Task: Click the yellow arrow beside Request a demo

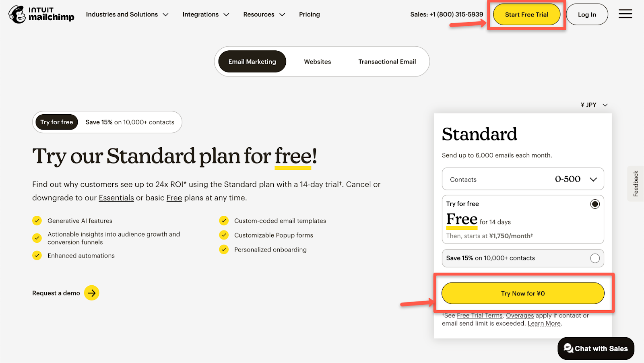Action: click(92, 293)
